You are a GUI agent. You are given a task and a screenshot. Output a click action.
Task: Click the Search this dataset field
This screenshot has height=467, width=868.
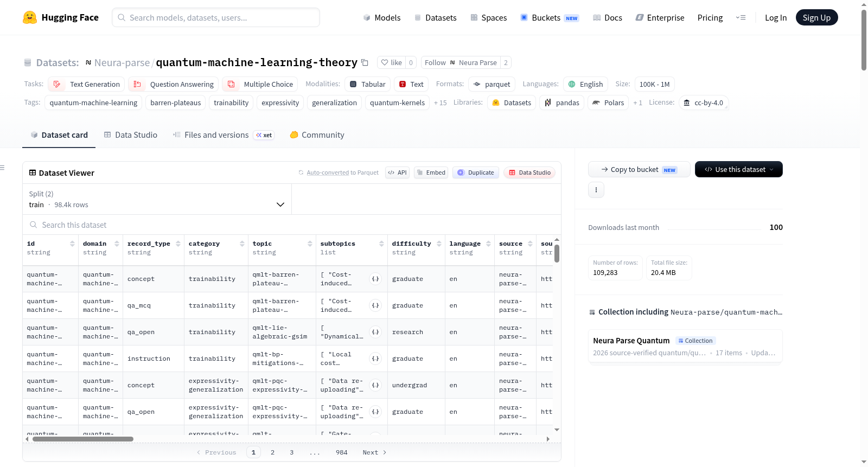(292, 225)
